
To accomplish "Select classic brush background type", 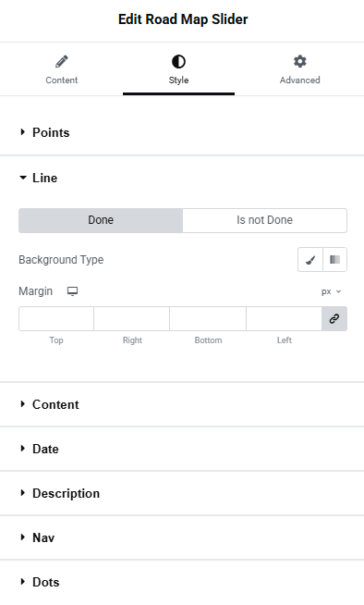I will [x=310, y=260].
